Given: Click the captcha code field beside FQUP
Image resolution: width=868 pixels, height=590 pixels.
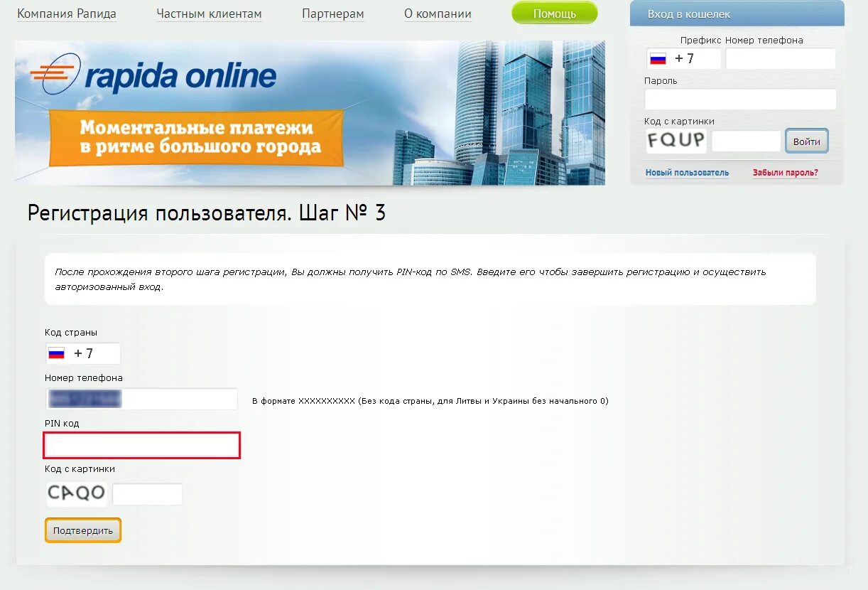Looking at the screenshot, I should click(x=746, y=141).
